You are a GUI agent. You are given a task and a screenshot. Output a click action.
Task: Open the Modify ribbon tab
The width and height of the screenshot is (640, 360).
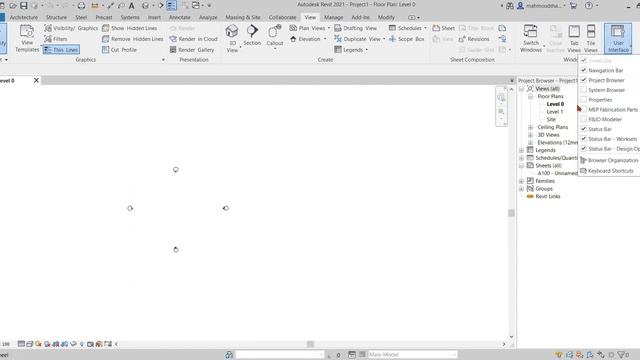click(386, 18)
